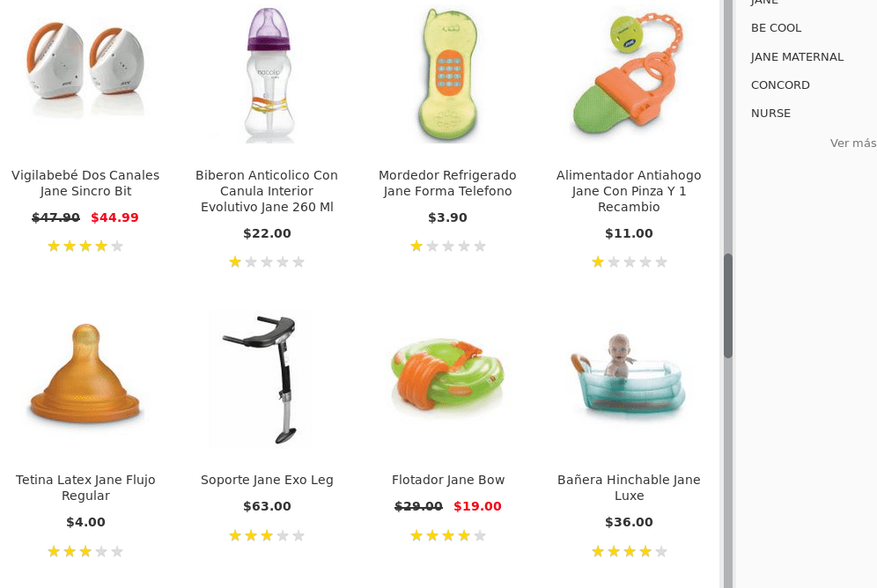Click star rating of Bañera Hinchable
The image size is (877, 588).
[x=629, y=551]
